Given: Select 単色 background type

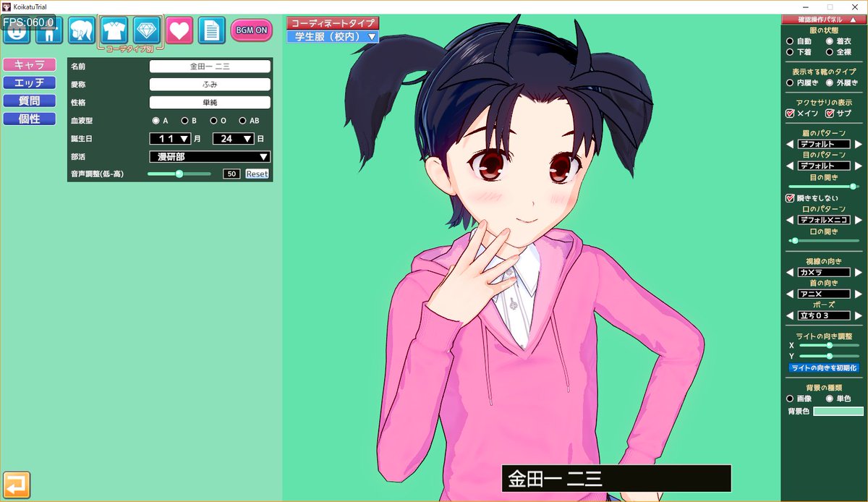Looking at the screenshot, I should 830,399.
